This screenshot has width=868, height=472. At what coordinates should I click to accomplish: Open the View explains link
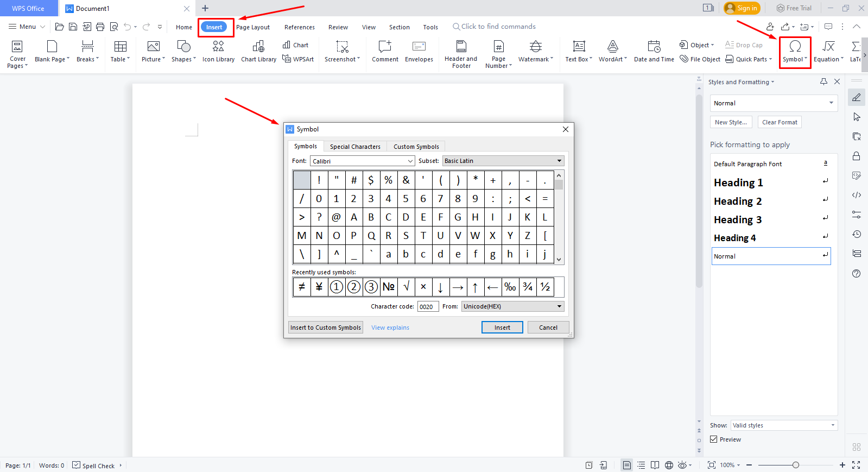(x=390, y=328)
